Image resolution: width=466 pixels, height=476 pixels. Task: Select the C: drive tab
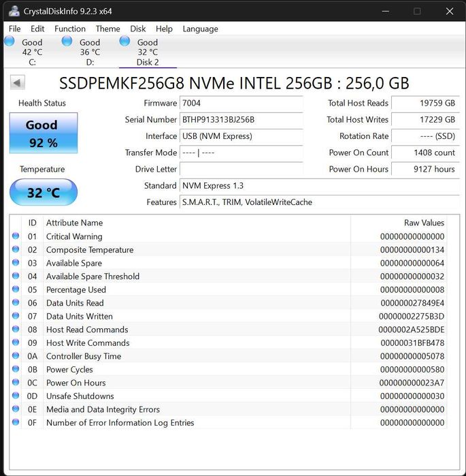pos(32,52)
